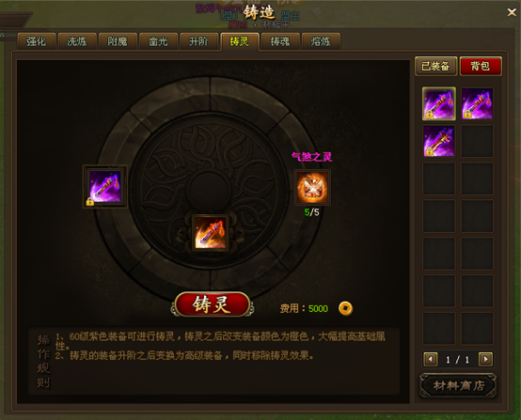Open the 材料商店 material shop
The width and height of the screenshot is (521, 420).
pyautogui.click(x=458, y=386)
